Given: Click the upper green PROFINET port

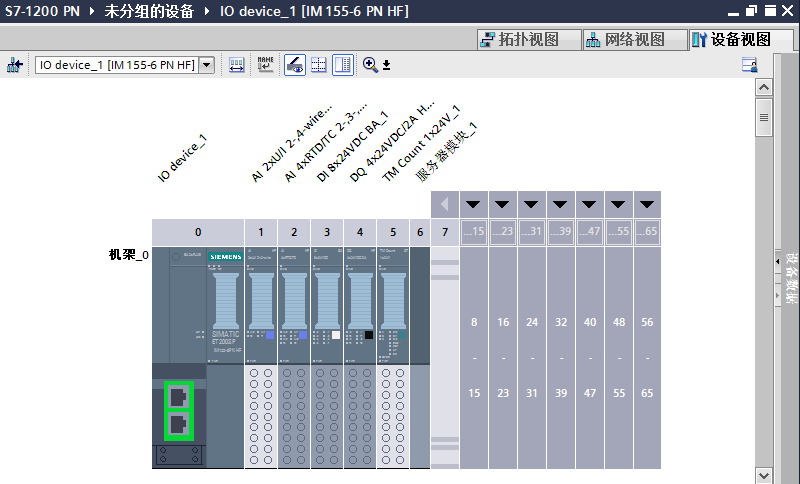Looking at the screenshot, I should click(179, 396).
